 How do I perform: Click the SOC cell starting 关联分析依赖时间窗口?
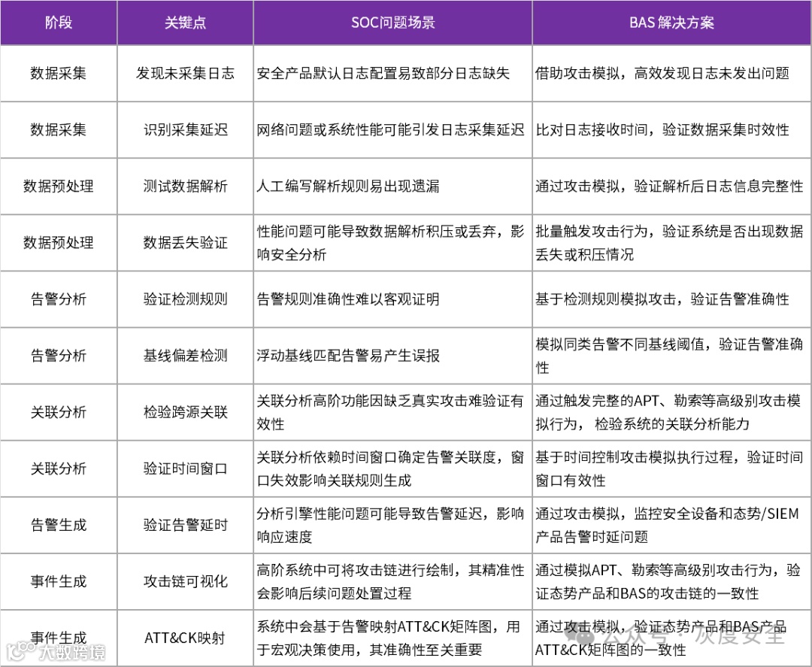click(393, 468)
